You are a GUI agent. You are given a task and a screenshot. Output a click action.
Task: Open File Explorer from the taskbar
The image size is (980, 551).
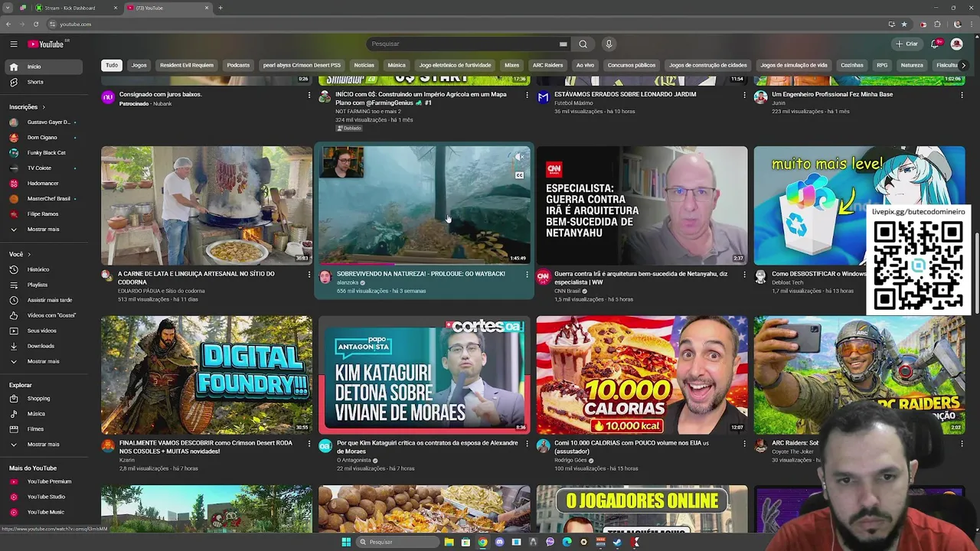coord(449,542)
